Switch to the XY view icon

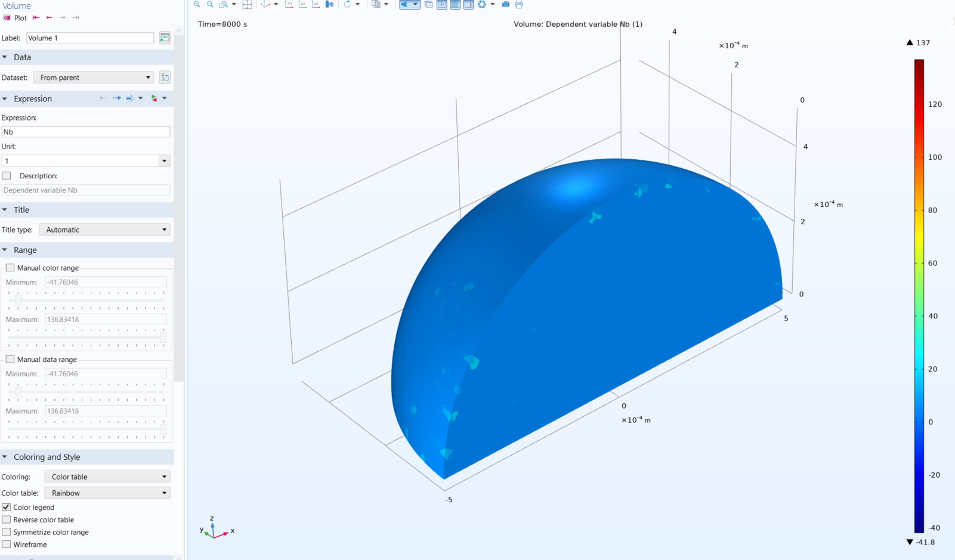[x=289, y=4]
